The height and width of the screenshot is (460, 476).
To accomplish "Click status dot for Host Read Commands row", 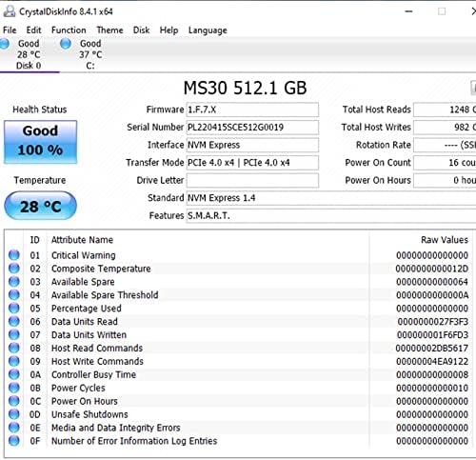I will pyautogui.click(x=14, y=348).
